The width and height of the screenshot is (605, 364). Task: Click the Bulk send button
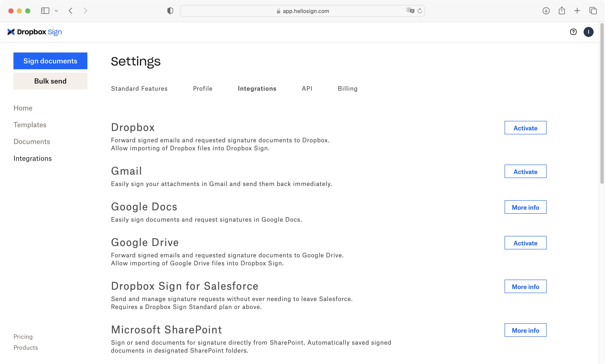pyautogui.click(x=50, y=81)
